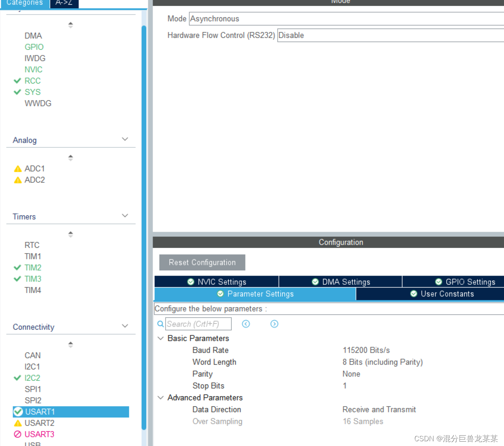Click the green check icon beside RCC
The width and height of the screenshot is (504, 446).
(17, 81)
